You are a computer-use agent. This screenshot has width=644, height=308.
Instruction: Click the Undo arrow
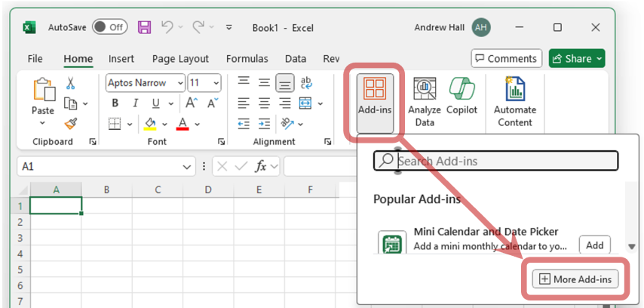point(167,27)
